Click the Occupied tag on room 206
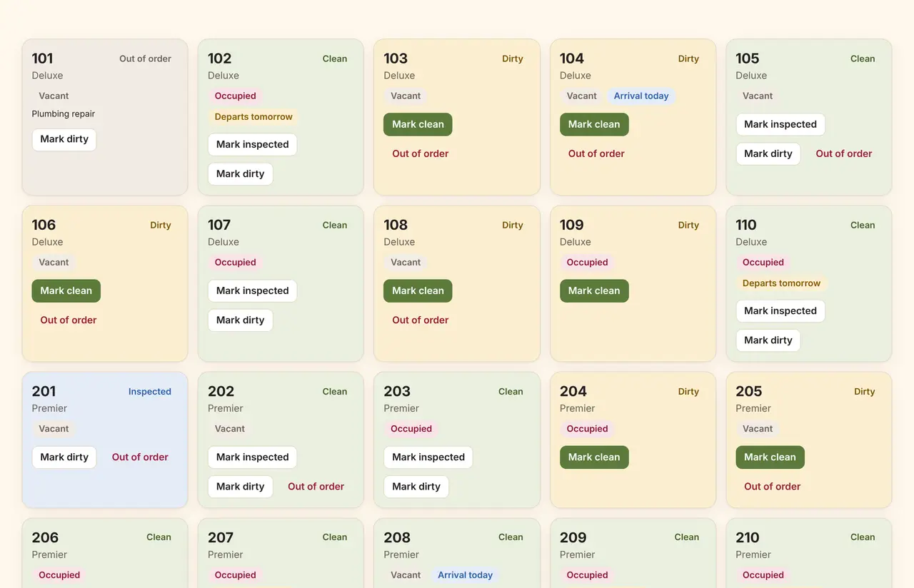Screen dimensions: 914x588 point(59,574)
